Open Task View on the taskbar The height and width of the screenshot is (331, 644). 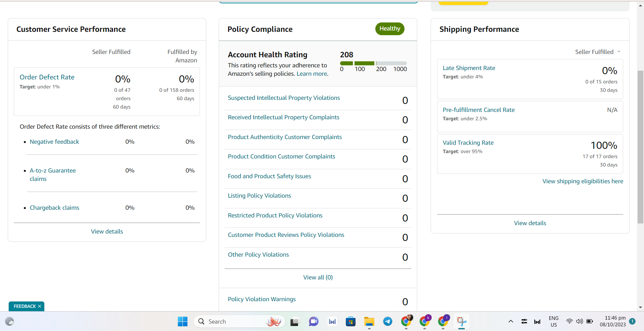point(294,322)
